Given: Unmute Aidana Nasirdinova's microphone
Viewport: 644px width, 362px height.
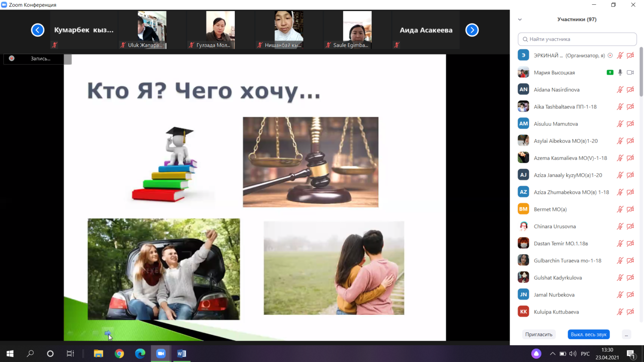Looking at the screenshot, I should [x=620, y=90].
